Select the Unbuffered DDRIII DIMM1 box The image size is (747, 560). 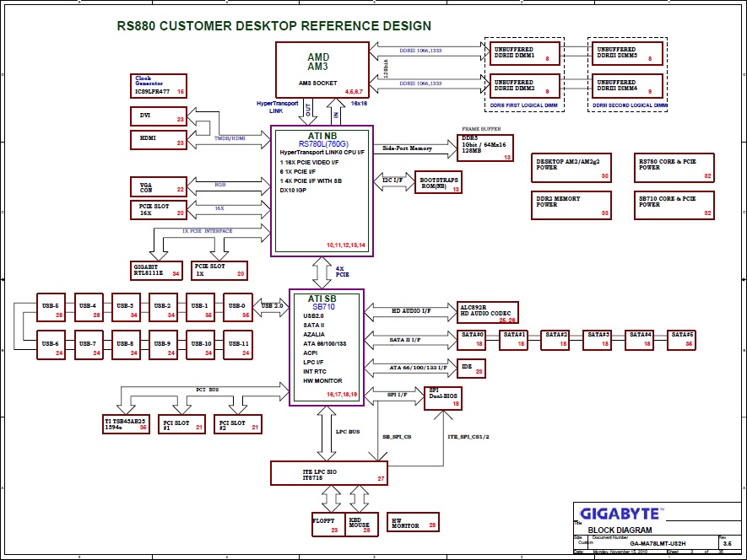pos(523,54)
